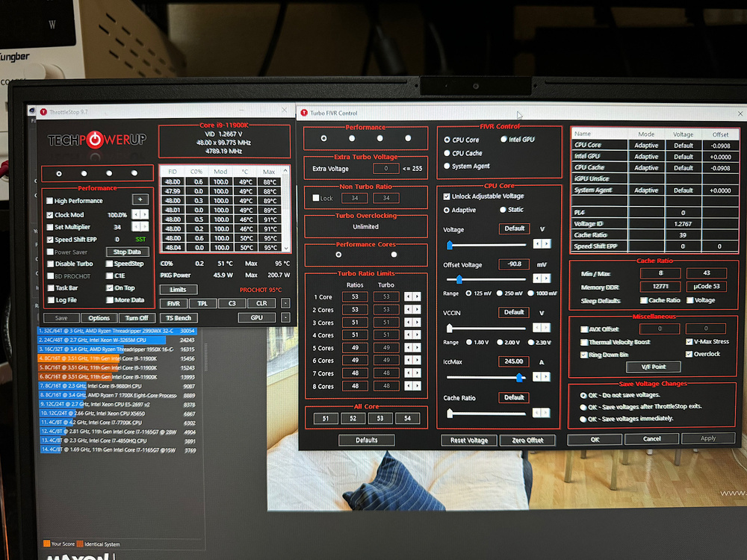The height and width of the screenshot is (560, 747).
Task: Select Static voltage mode
Action: pyautogui.click(x=503, y=210)
